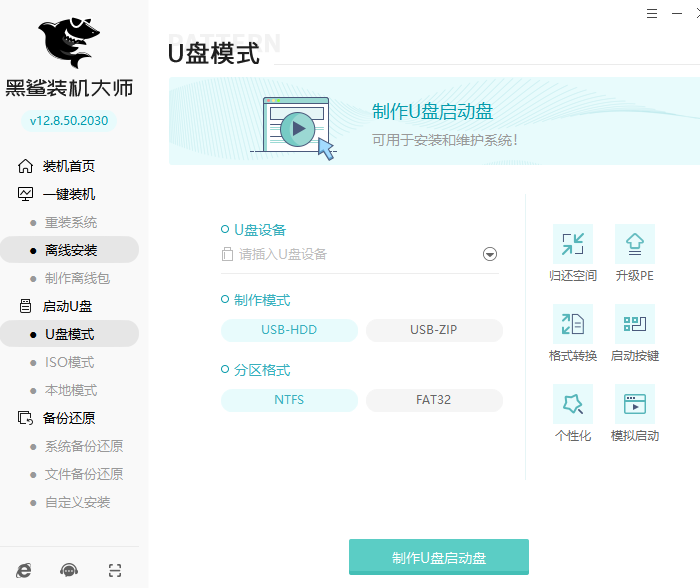Select USB-HDD creation mode
The image size is (700, 588).
tap(289, 330)
